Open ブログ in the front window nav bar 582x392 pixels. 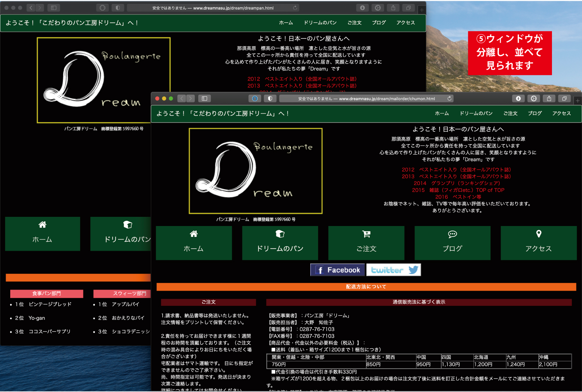[x=535, y=113]
